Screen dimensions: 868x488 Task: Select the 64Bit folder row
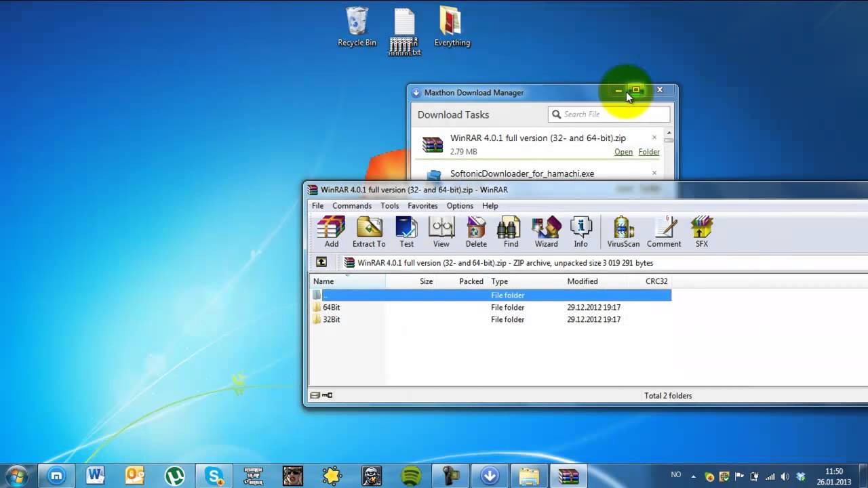coord(490,307)
